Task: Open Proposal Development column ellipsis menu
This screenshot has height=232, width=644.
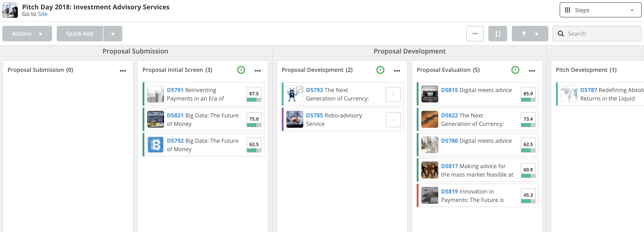Action: (397, 71)
